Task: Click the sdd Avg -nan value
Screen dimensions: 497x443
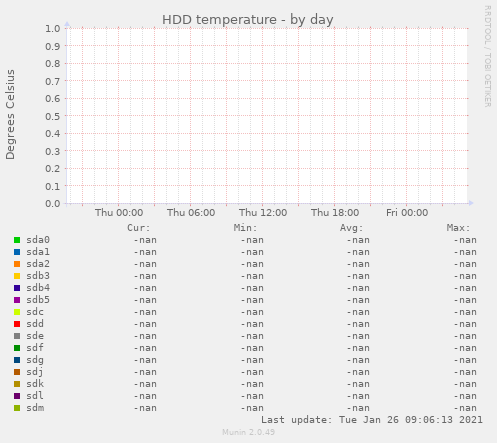Action: (358, 324)
